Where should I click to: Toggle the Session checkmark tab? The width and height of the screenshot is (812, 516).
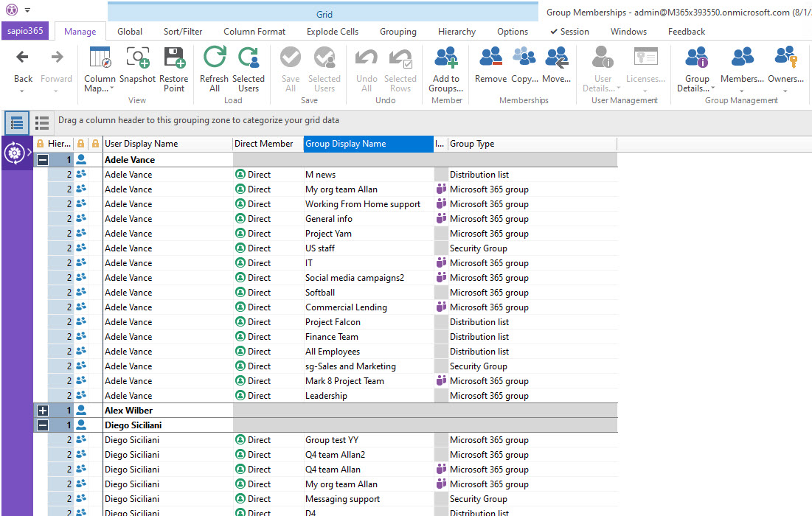tap(569, 32)
